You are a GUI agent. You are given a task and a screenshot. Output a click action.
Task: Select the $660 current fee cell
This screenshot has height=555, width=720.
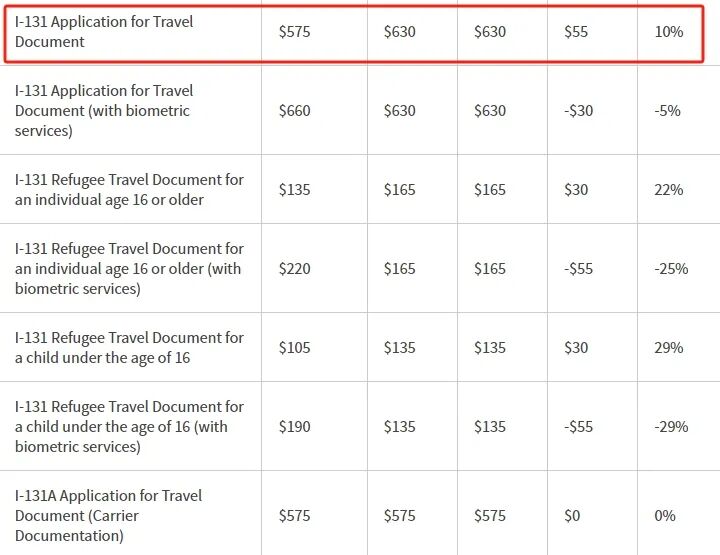coord(294,111)
